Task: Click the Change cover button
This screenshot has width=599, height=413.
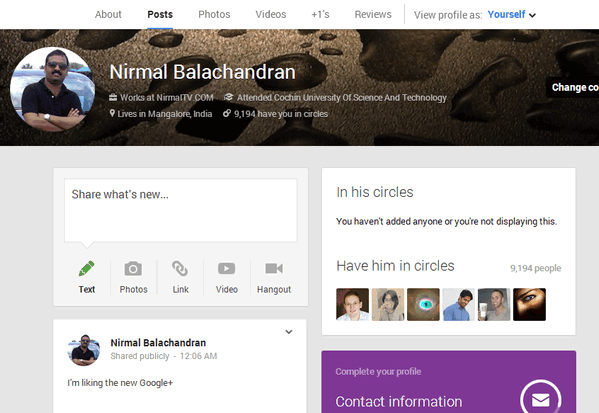Action: 573,87
